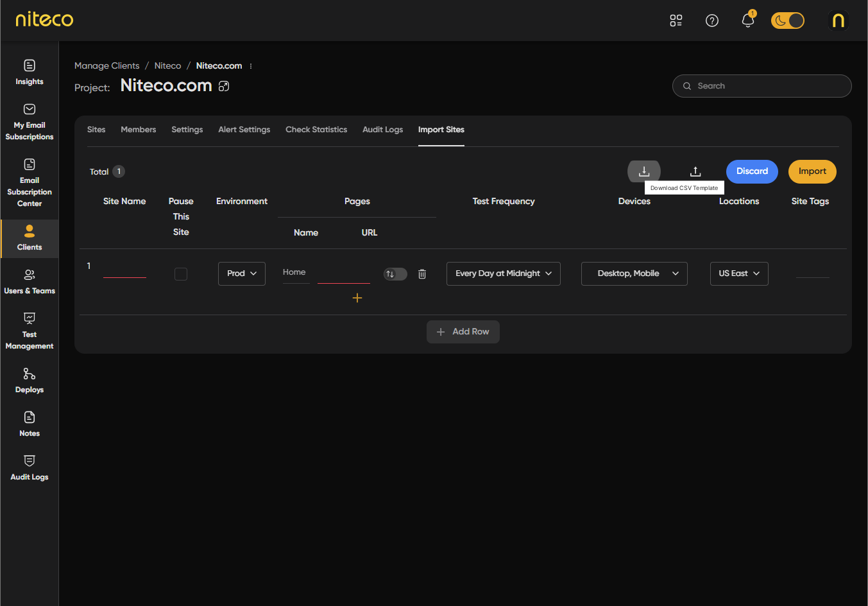Click the page URL input field

(x=344, y=273)
